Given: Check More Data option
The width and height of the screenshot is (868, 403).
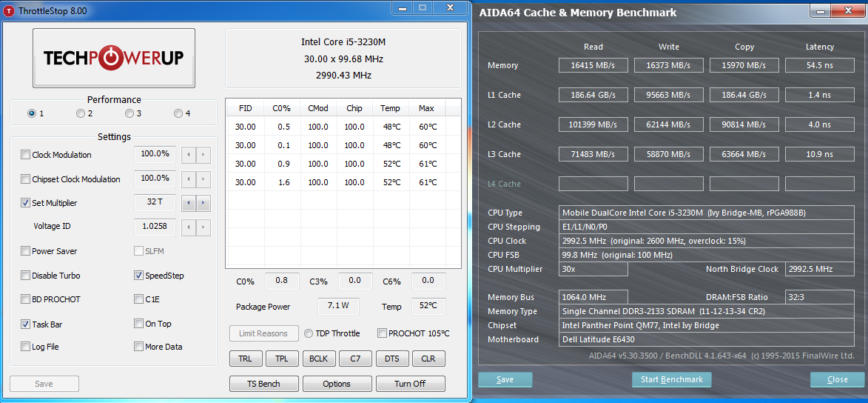Looking at the screenshot, I should (x=138, y=347).
